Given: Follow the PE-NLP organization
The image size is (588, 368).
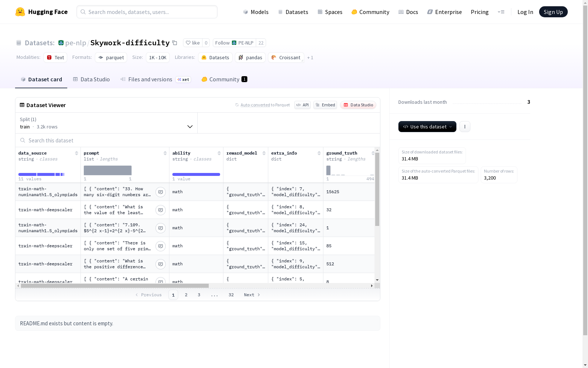Looking at the screenshot, I should (x=234, y=43).
